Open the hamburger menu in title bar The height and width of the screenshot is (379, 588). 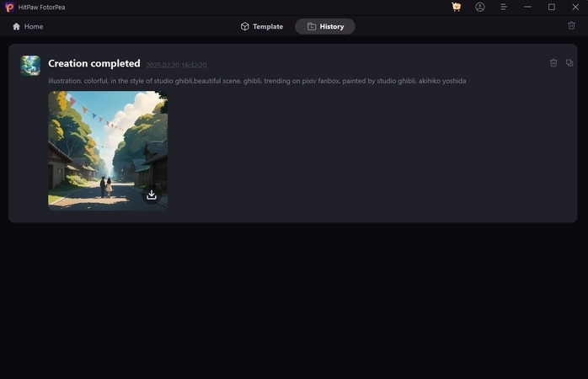[x=504, y=7]
